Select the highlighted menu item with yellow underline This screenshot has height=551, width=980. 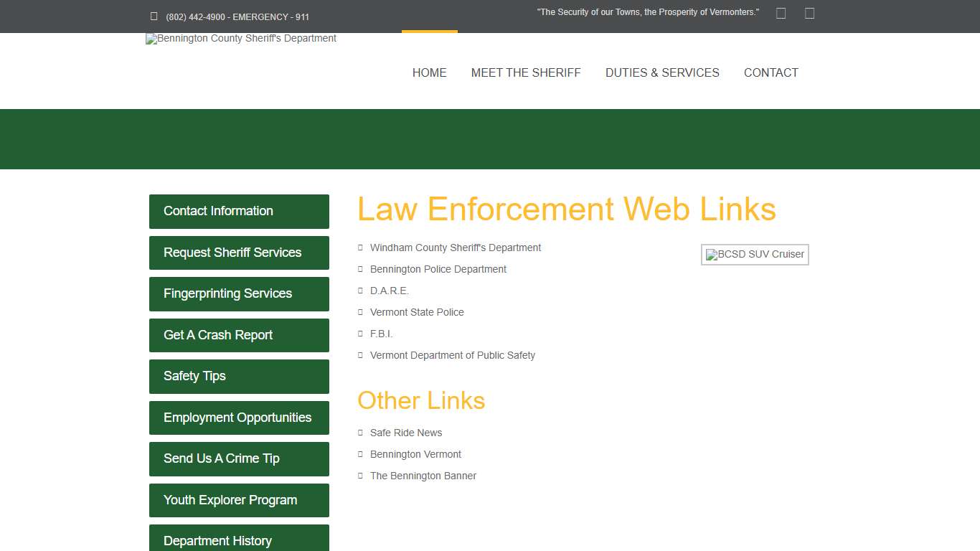429,72
